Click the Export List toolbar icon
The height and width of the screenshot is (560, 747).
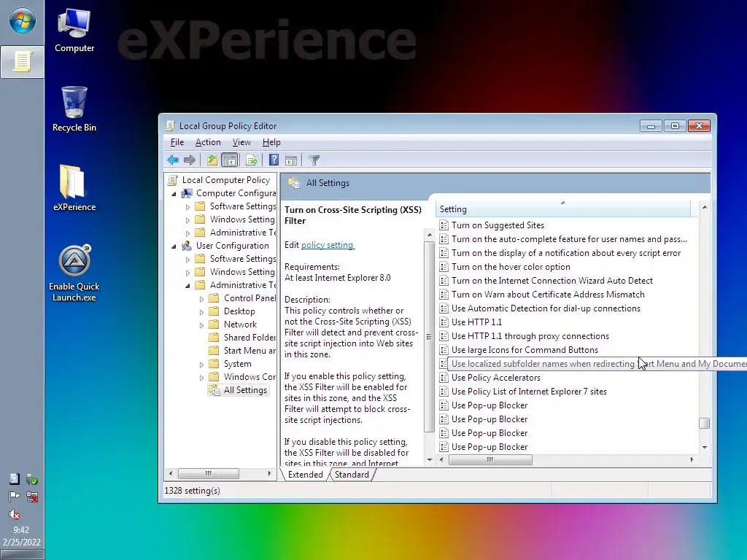coord(251,160)
